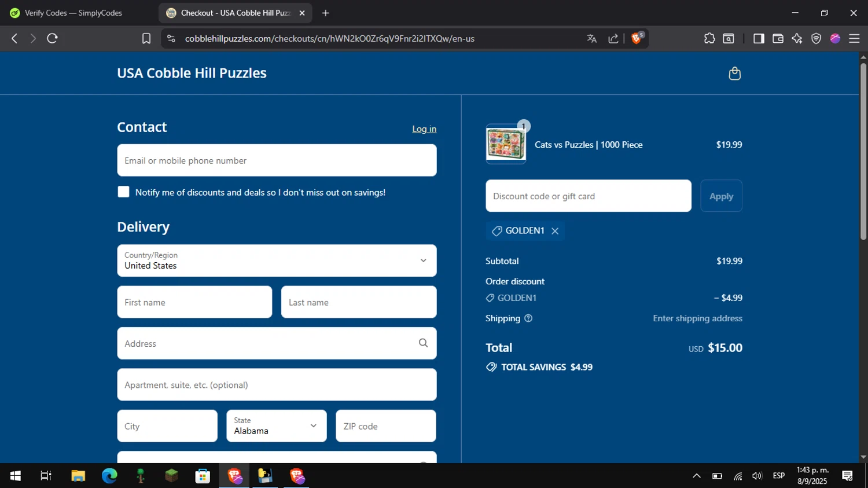Show hidden system tray icons
The width and height of the screenshot is (868, 488).
tap(697, 476)
